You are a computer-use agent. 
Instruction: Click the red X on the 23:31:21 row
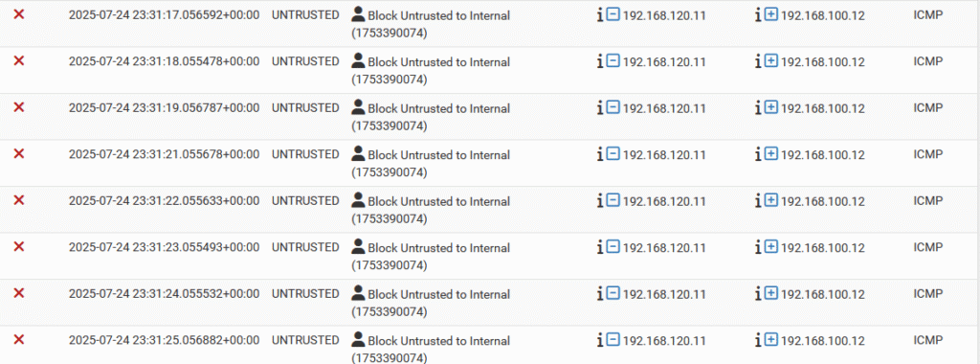click(19, 153)
